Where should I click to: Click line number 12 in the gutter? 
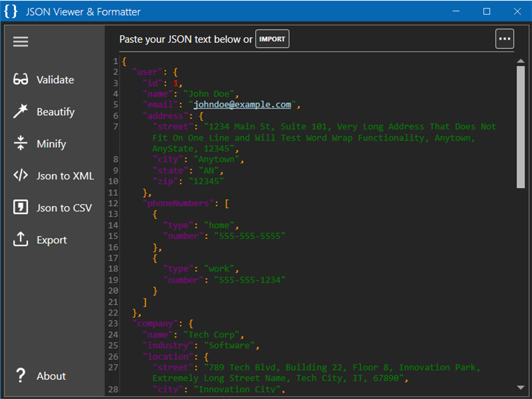pyautogui.click(x=113, y=203)
